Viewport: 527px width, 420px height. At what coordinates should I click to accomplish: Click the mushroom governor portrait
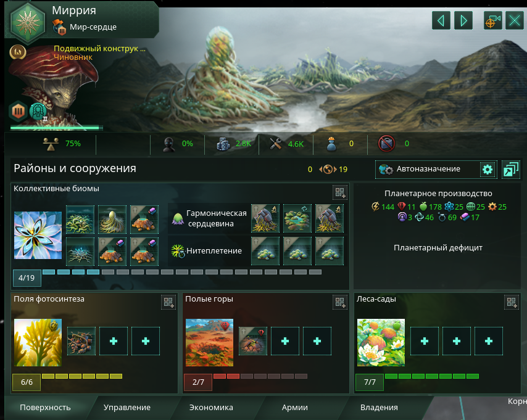click(54, 86)
